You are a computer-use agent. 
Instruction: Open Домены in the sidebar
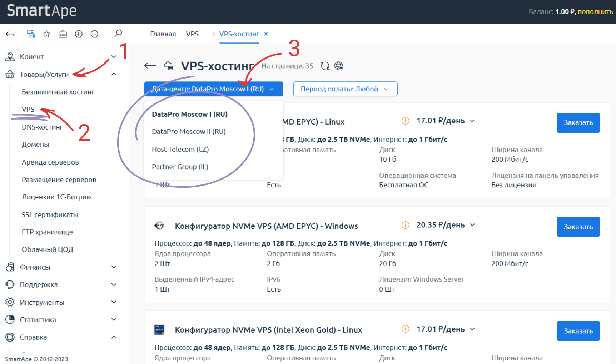pos(35,145)
